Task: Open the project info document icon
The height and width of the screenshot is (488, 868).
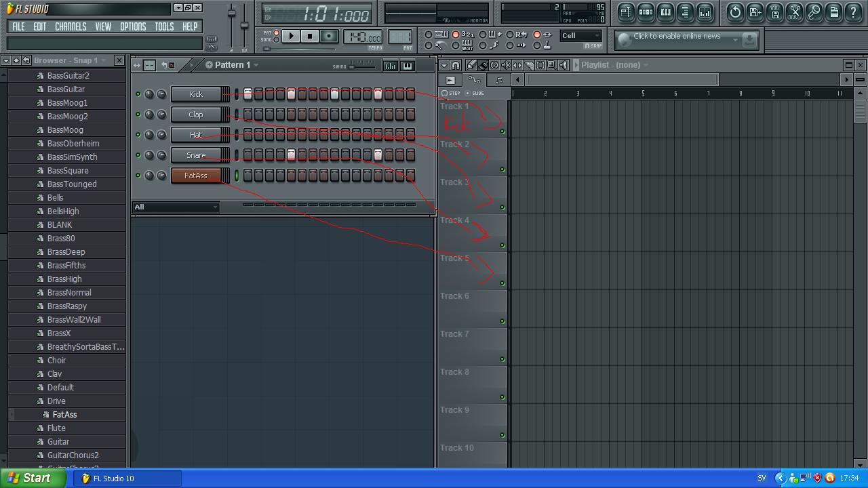Action: [834, 12]
